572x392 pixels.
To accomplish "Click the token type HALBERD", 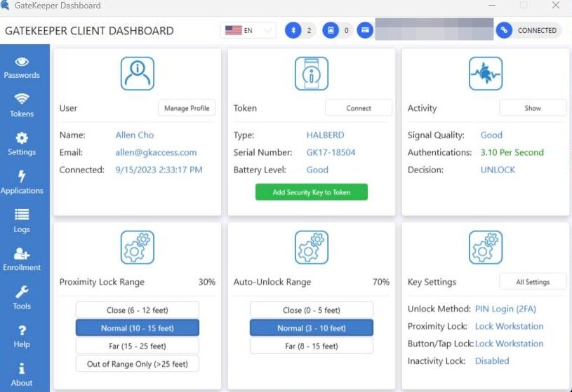I will [326, 135].
